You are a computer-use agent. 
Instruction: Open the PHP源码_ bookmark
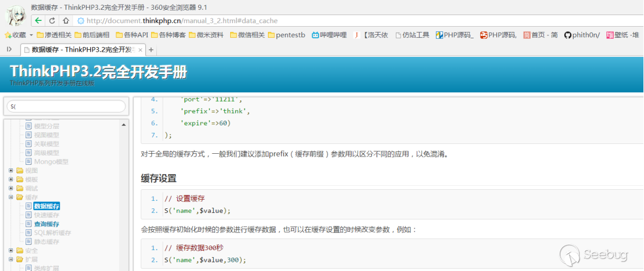tap(455, 35)
